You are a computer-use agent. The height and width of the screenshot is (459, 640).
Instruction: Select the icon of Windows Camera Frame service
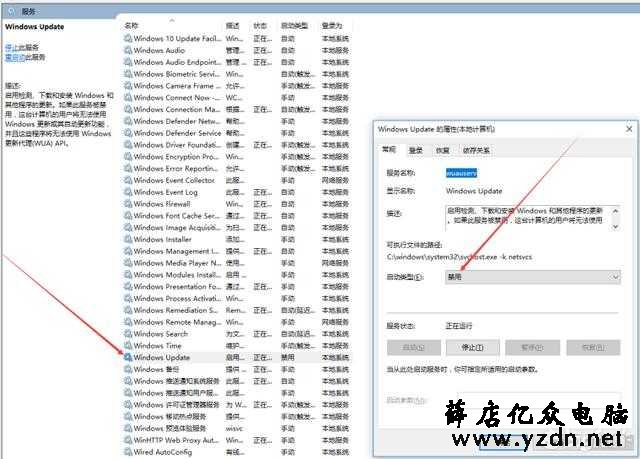(x=128, y=86)
